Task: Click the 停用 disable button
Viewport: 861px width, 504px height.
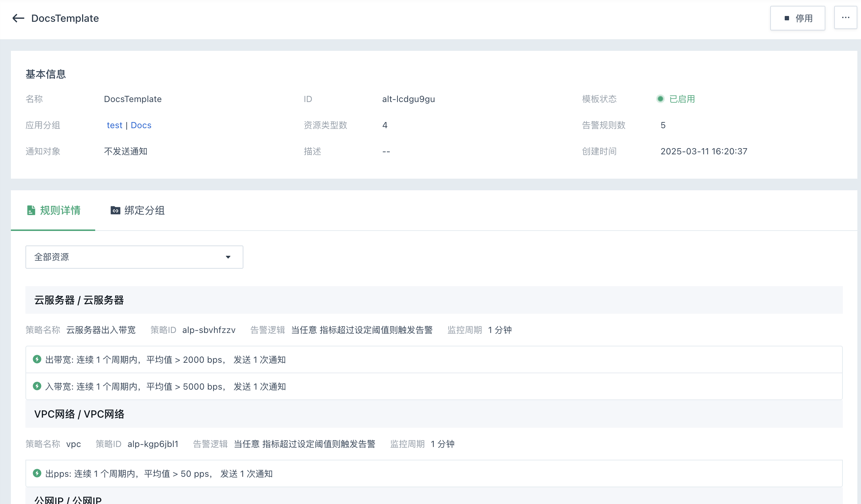Action: 797,18
